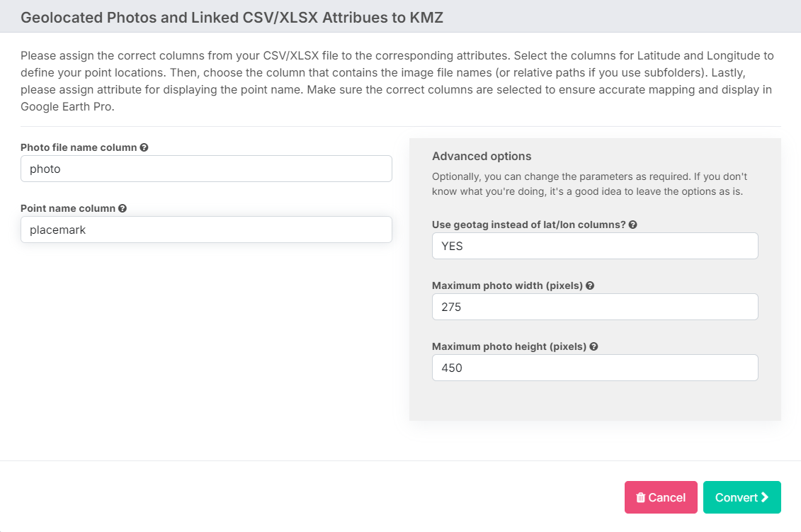Viewport: 801px width, 532px height.
Task: Click the chevron arrow on Convert button
Action: [765, 497]
